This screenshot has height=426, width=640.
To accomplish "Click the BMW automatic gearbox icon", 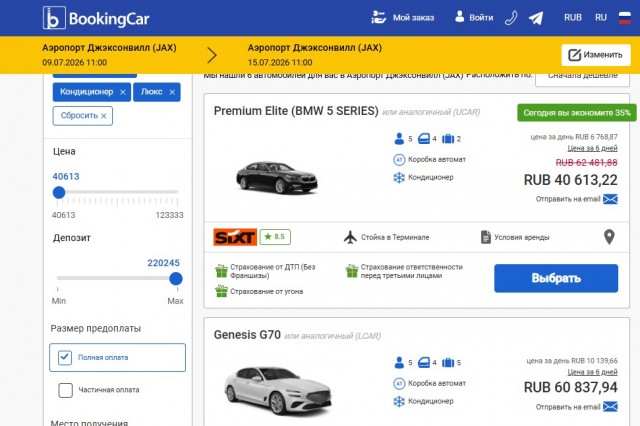I will coord(399,160).
